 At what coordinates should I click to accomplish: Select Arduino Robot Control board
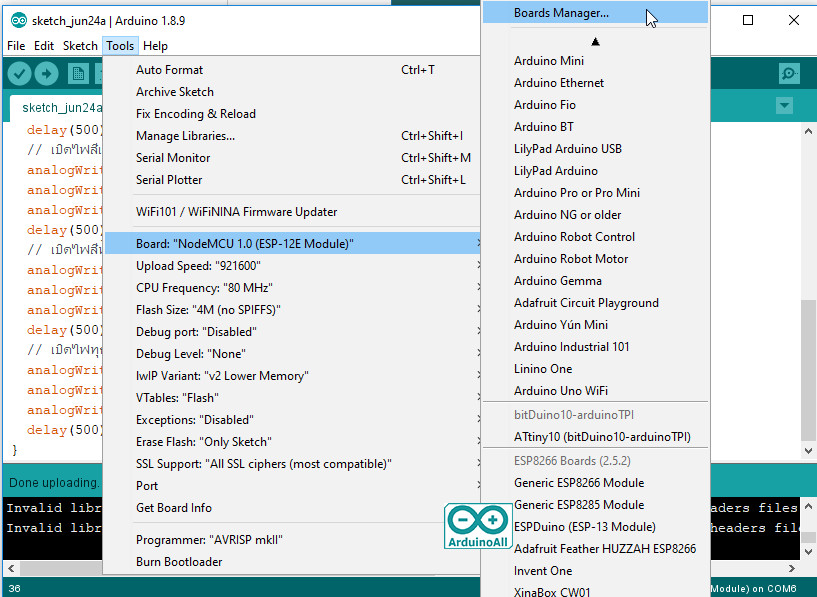tap(595, 237)
